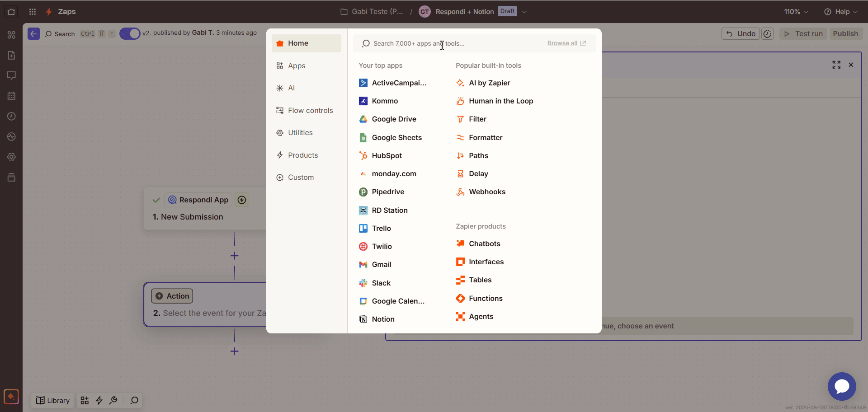Image resolution: width=868 pixels, height=412 pixels.
Task: Select the Webhooks built-in tool
Action: pos(481,192)
